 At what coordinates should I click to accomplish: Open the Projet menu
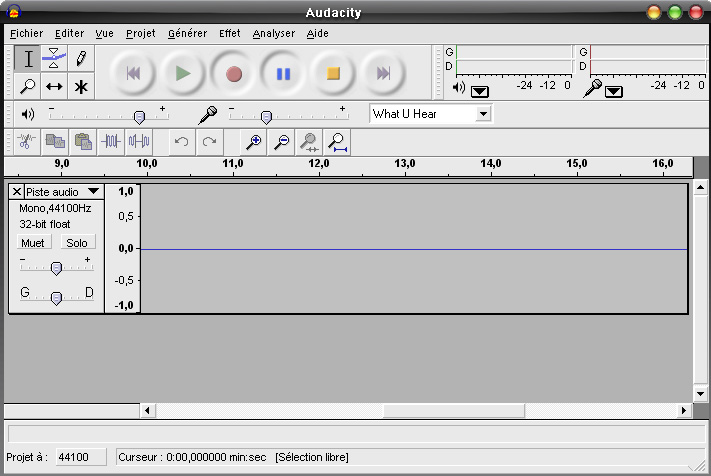coord(141,34)
